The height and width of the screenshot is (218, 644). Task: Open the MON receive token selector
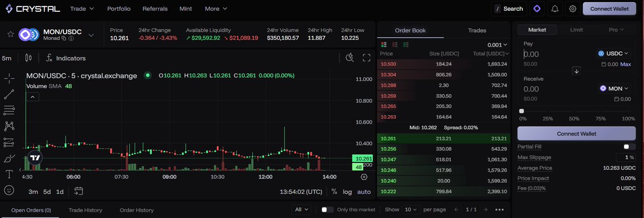(614, 88)
